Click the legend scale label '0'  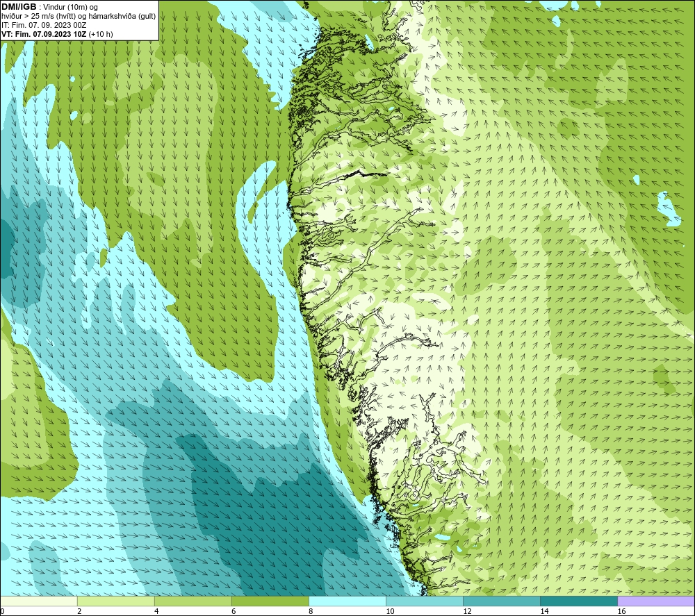point(2,611)
